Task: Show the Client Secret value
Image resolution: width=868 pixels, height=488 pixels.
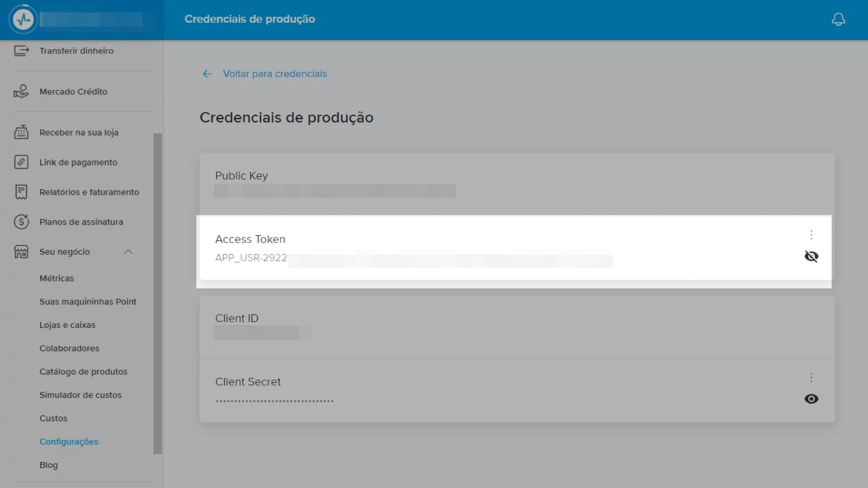Action: (x=811, y=399)
